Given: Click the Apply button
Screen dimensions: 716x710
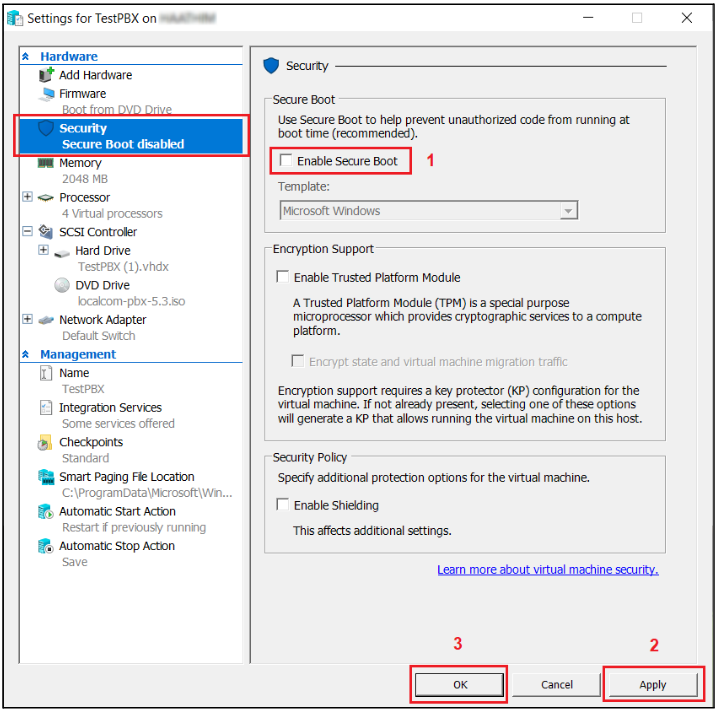Looking at the screenshot, I should click(x=653, y=685).
